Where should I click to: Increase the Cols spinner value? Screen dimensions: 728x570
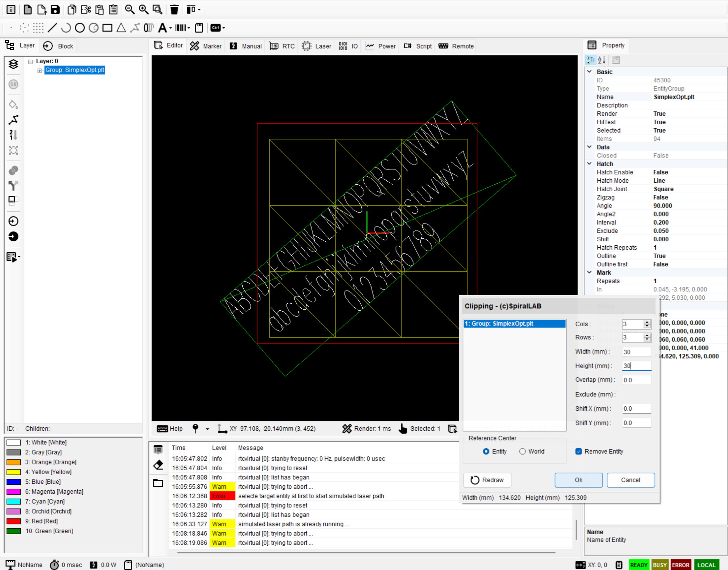647,322
